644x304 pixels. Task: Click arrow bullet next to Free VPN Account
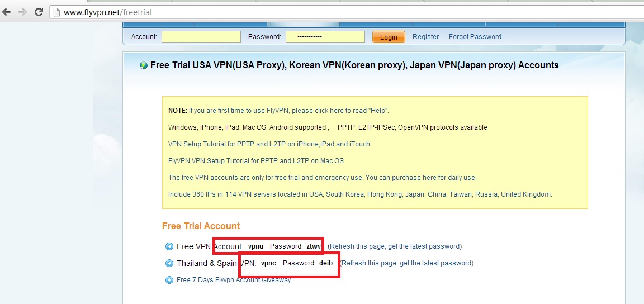[169, 246]
